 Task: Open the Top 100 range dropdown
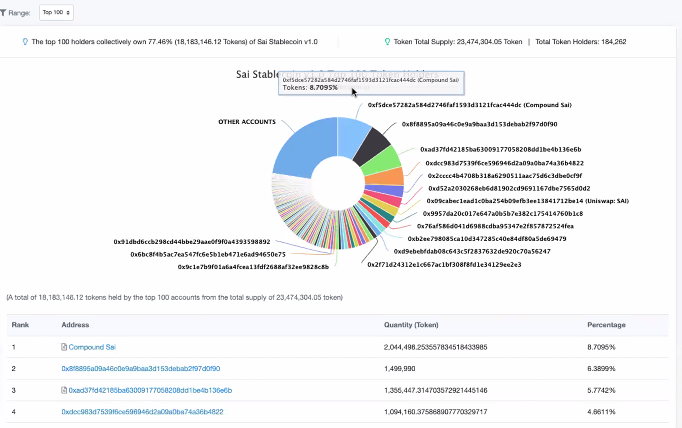pos(56,12)
